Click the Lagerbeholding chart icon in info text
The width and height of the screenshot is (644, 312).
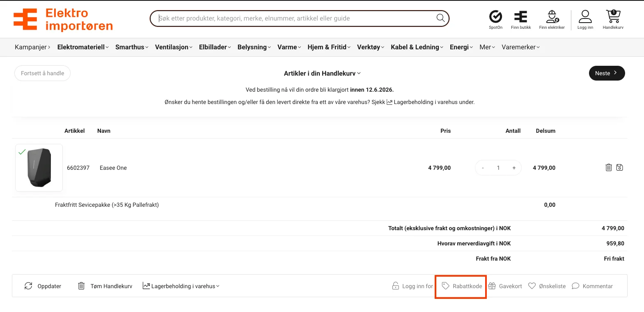click(x=390, y=102)
